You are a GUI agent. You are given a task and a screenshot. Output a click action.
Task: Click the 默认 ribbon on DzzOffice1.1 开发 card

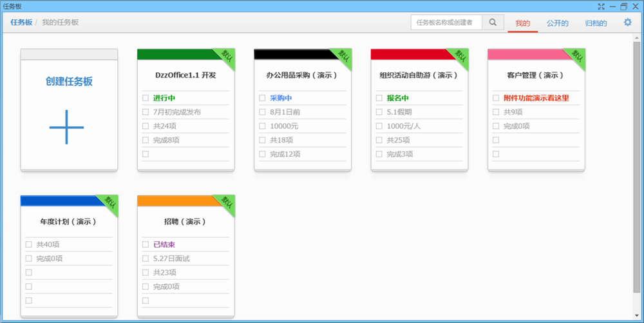click(225, 56)
